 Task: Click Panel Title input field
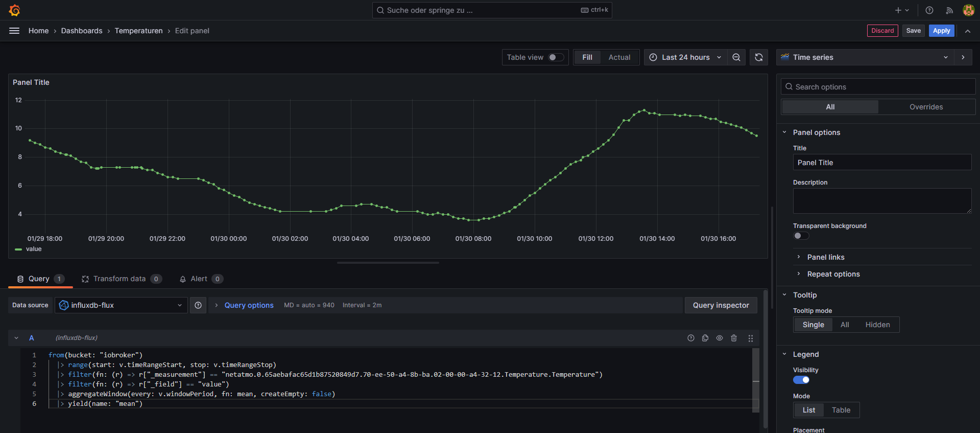[x=882, y=163]
